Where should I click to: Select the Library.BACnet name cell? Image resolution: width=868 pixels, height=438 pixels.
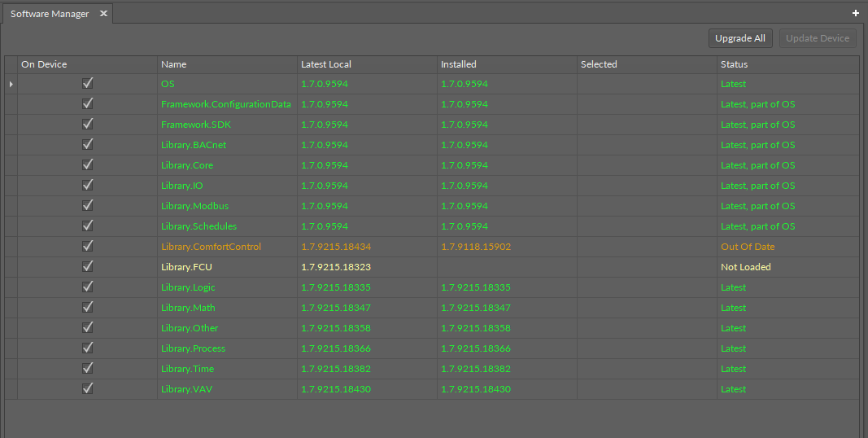[227, 145]
